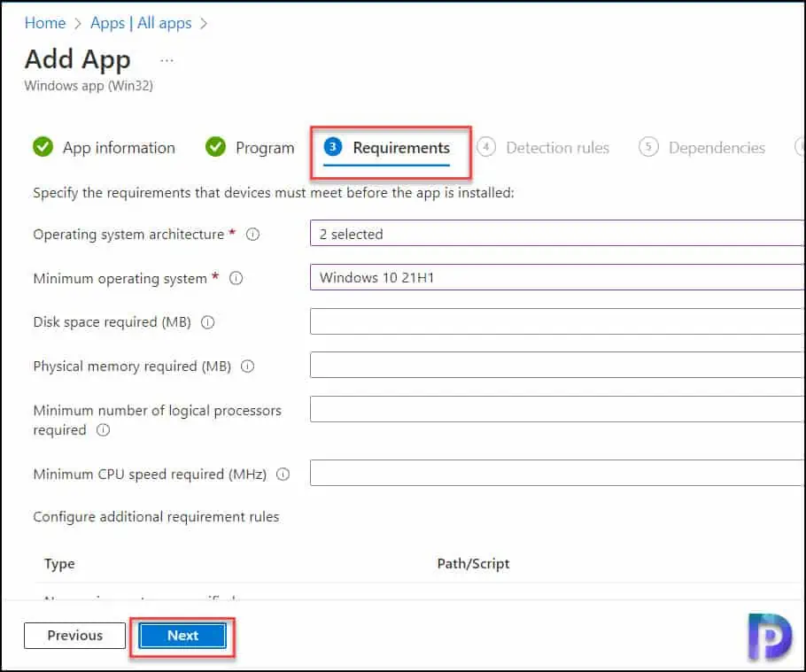806x672 pixels.
Task: Click the step 3 circle icon
Action: coord(332,147)
